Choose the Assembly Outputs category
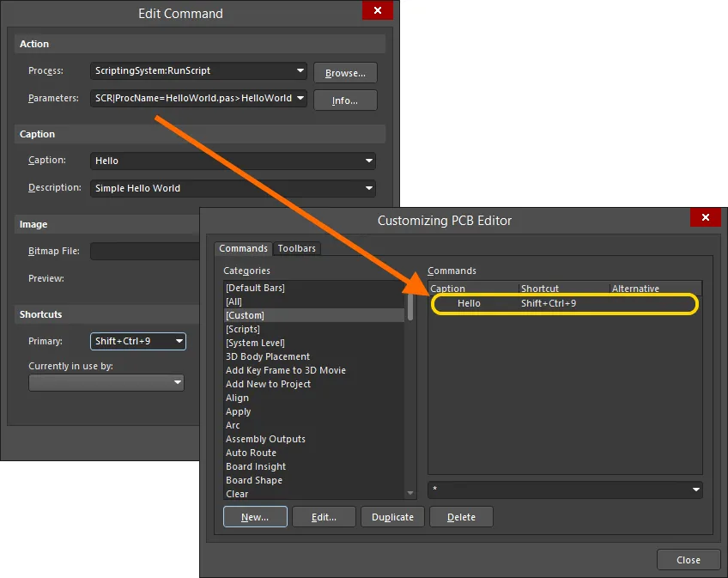The height and width of the screenshot is (578, 728). click(x=314, y=439)
